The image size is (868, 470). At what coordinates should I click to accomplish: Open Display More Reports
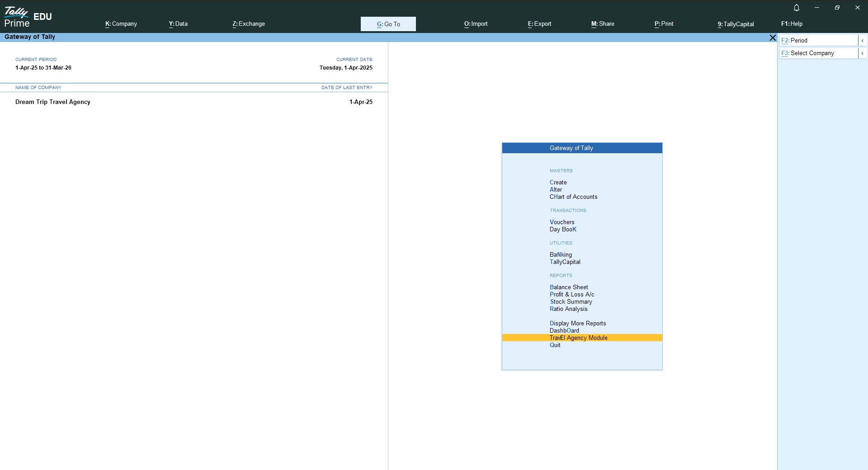click(577, 324)
